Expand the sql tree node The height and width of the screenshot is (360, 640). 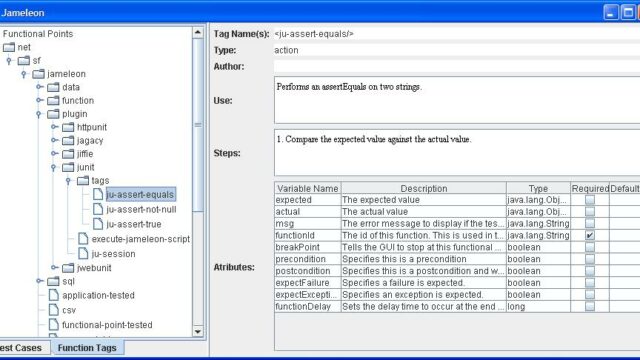39,281
